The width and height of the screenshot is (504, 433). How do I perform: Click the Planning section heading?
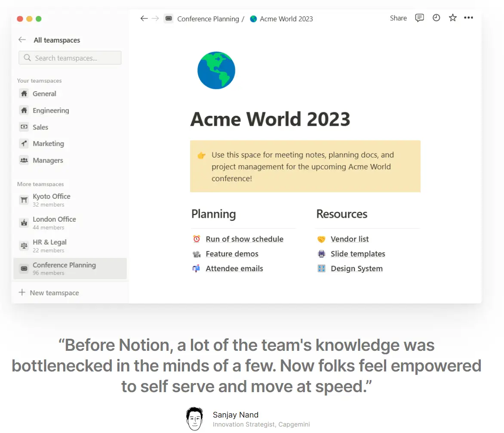[x=213, y=213]
